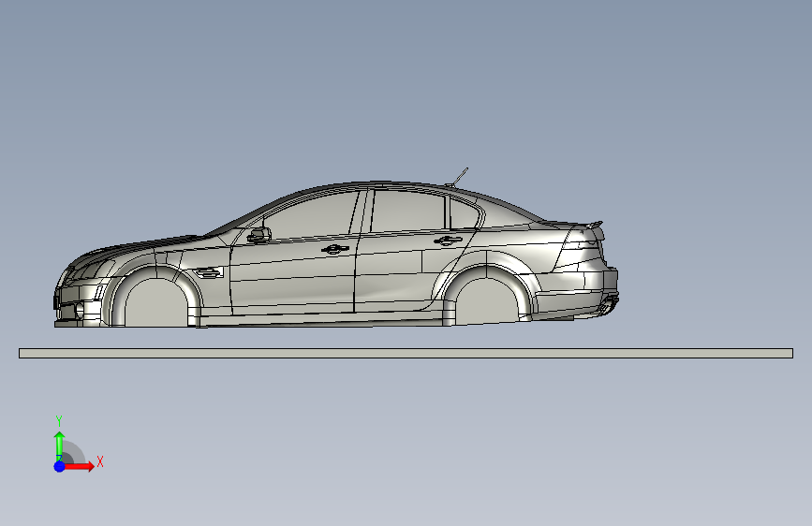The height and width of the screenshot is (526, 812).
Task: Select the round front fog light
Action: [80, 311]
